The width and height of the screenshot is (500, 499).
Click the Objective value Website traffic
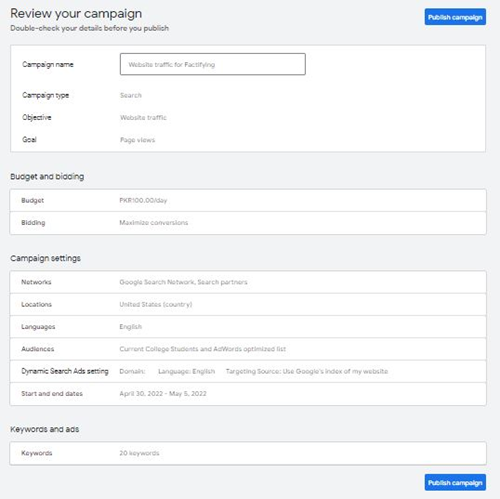click(x=143, y=117)
